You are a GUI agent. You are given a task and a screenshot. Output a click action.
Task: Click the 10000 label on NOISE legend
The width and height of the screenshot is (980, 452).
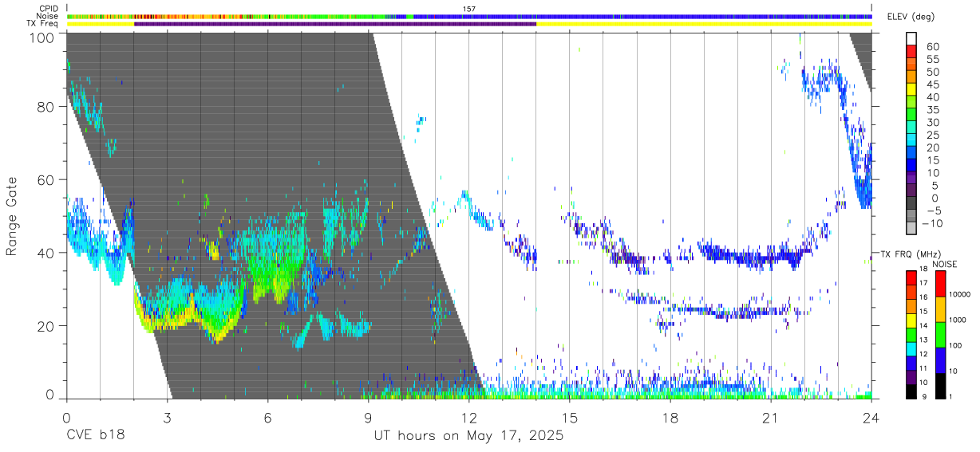[960, 294]
